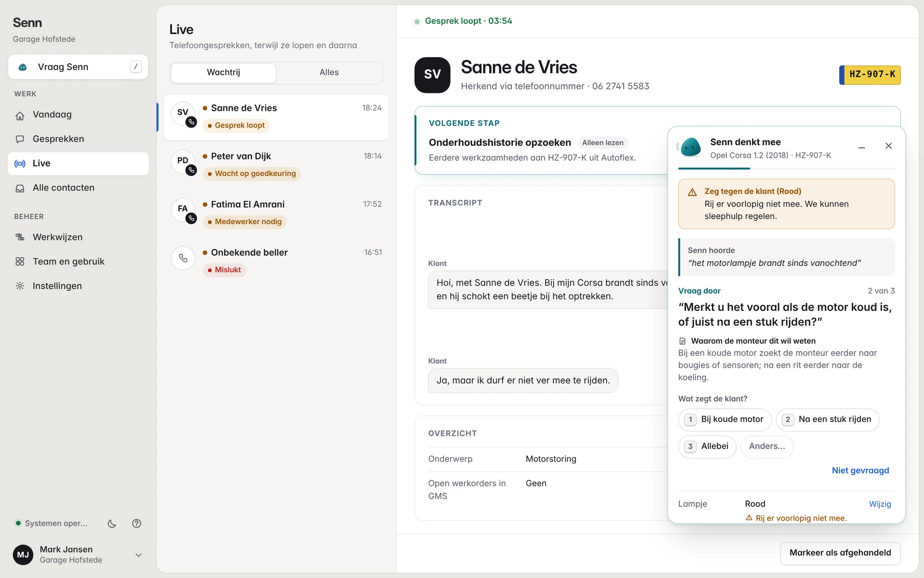Go to Gesprekken via its chat icon
The width and height of the screenshot is (924, 578).
20,139
